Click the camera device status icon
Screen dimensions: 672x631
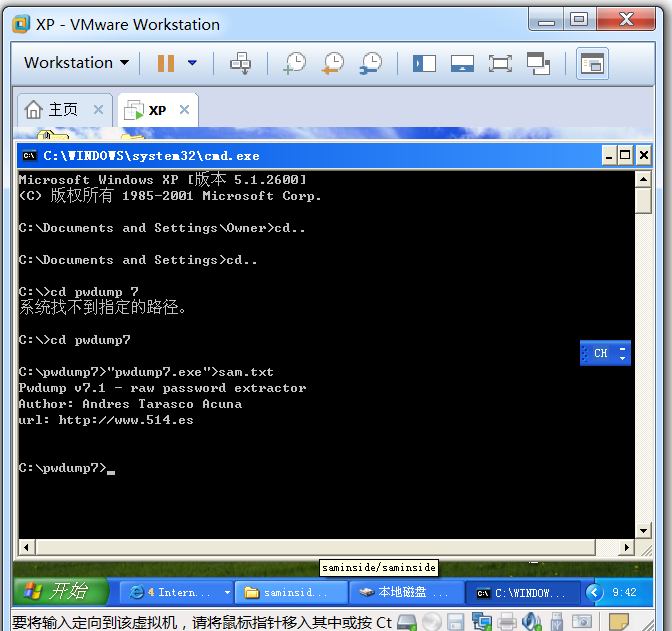(x=582, y=622)
